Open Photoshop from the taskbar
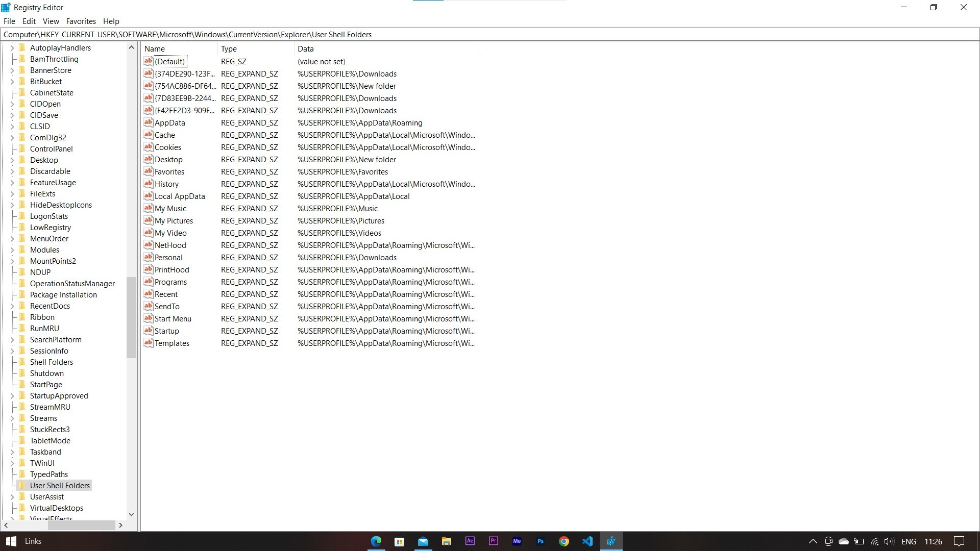 [540, 541]
